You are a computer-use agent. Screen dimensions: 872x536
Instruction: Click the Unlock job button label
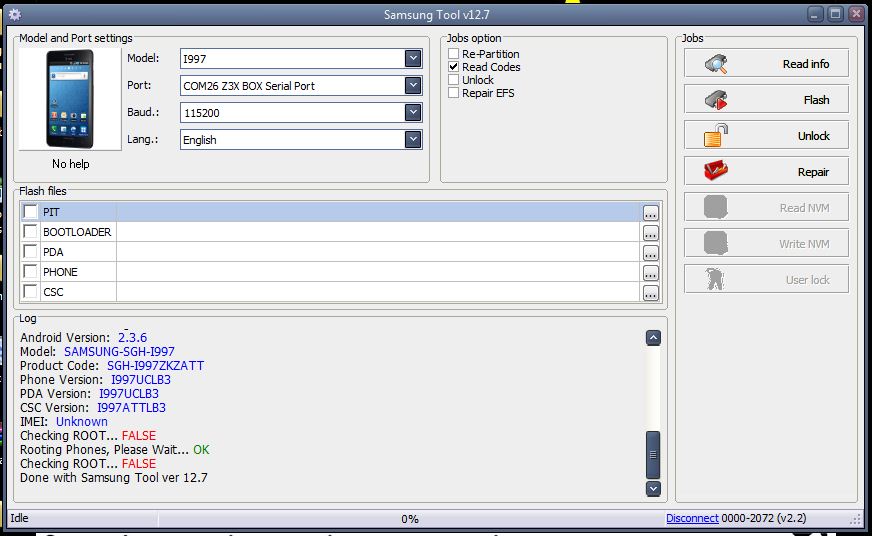(814, 136)
